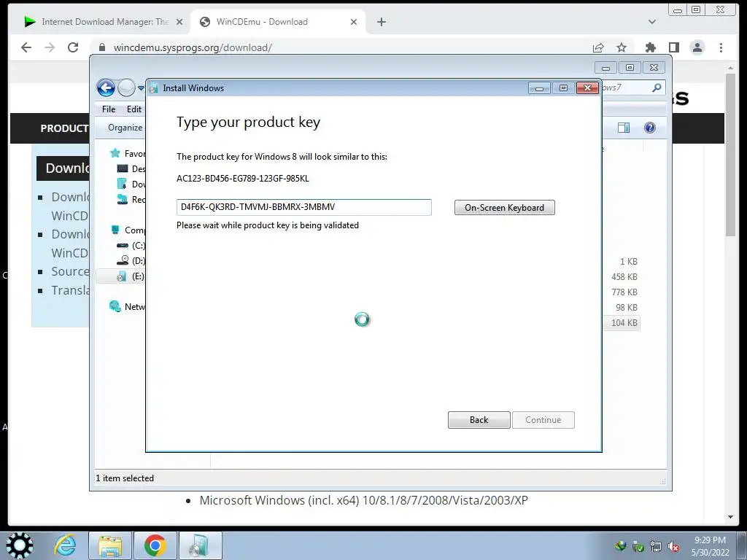Open the Chrome profile avatar
This screenshot has width=747, height=560.
[697, 47]
